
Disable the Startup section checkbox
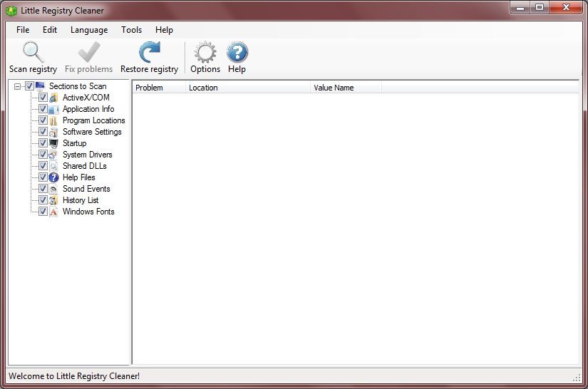(43, 143)
